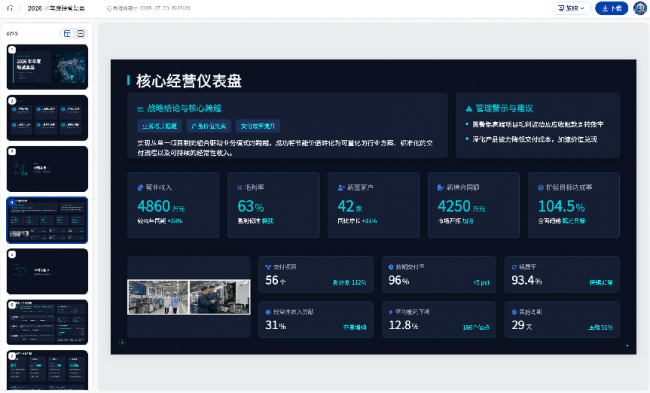Click the home icon in top bar
650x393 pixels.
point(10,8)
